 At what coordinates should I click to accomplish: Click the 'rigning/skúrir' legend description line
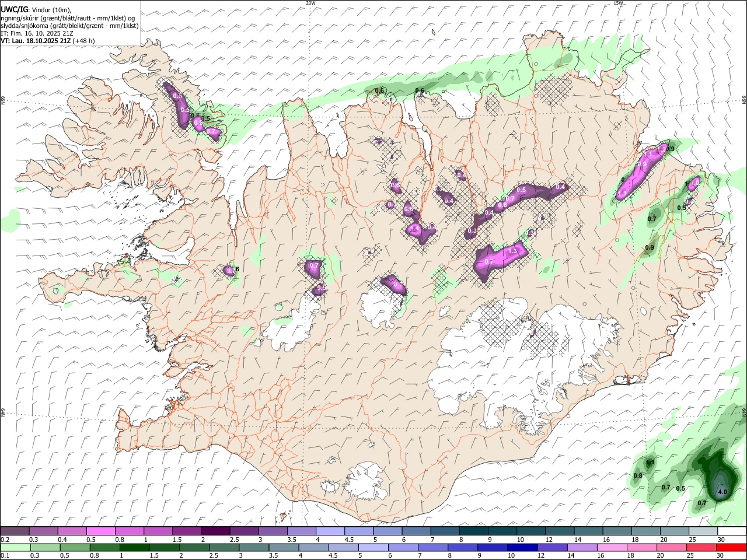pos(68,18)
